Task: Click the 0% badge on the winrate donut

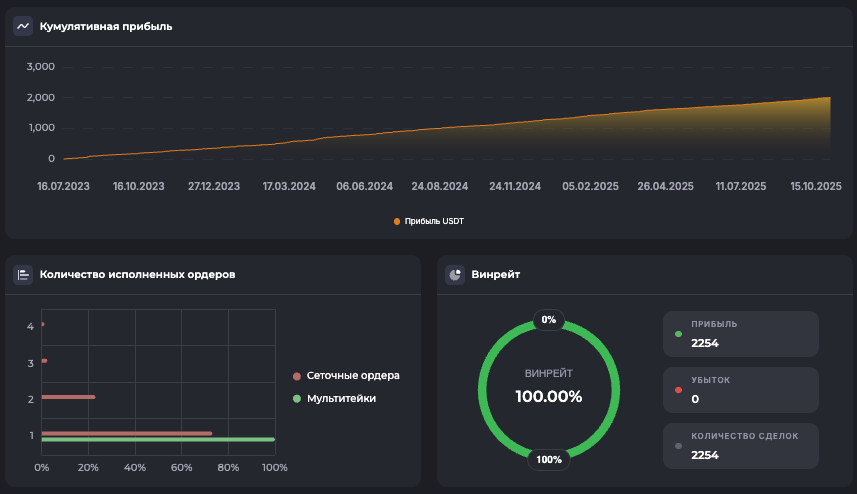Action: [548, 320]
